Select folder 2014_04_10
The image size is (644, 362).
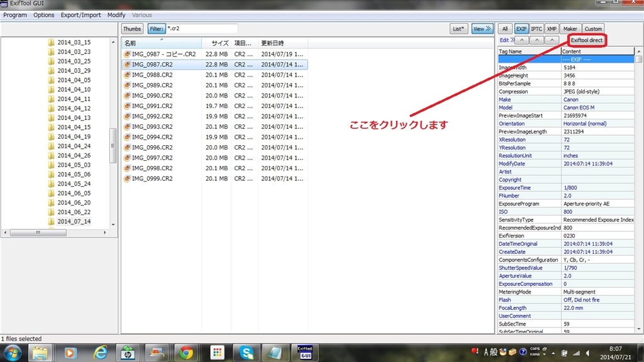click(74, 89)
